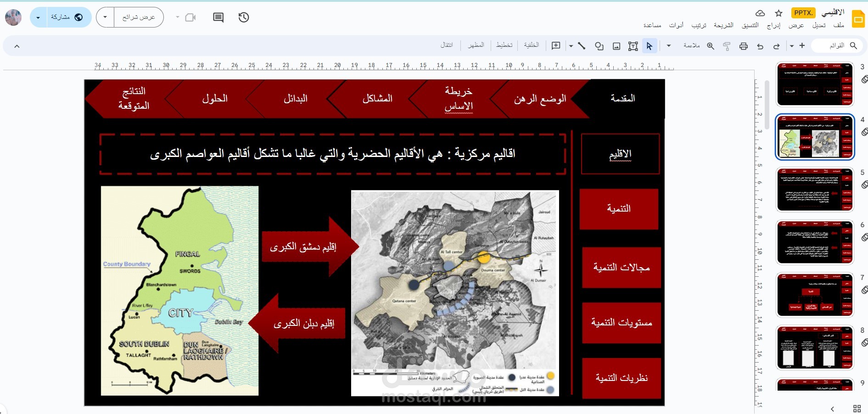The image size is (868, 414).
Task: Click the link icon beside slide 7 thumbnail
Action: (x=865, y=290)
